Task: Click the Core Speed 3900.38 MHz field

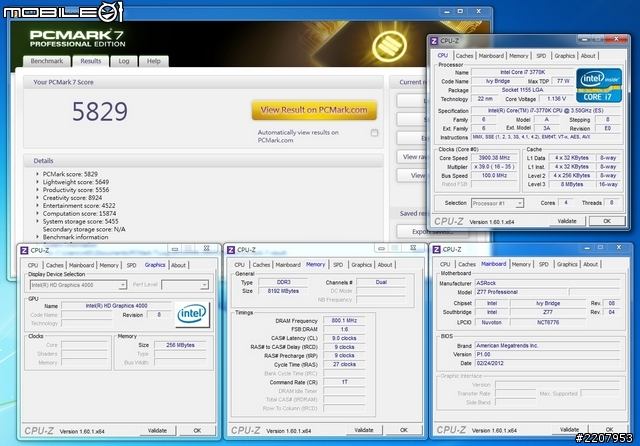Action: point(494,158)
